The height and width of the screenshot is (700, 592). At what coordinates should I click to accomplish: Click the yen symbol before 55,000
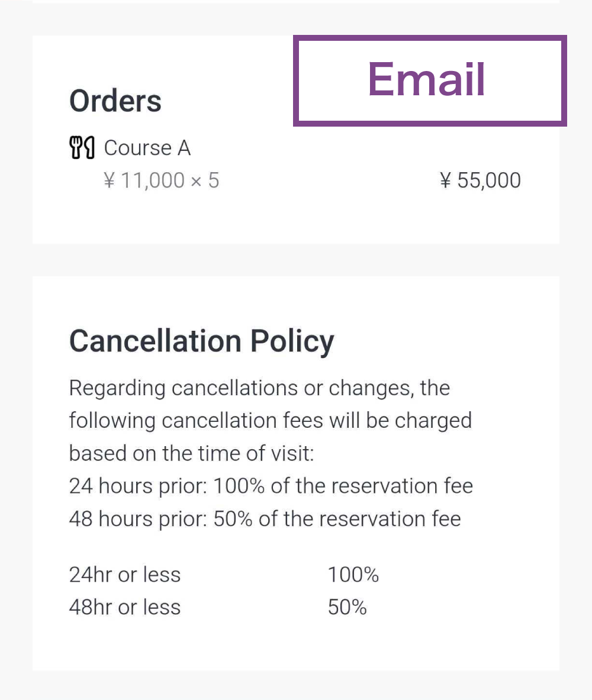[x=446, y=180]
